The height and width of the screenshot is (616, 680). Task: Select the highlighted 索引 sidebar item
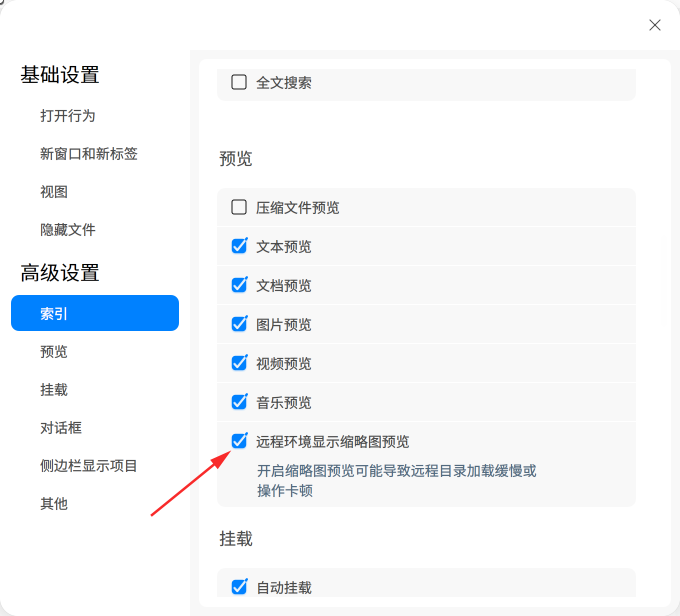[53, 313]
